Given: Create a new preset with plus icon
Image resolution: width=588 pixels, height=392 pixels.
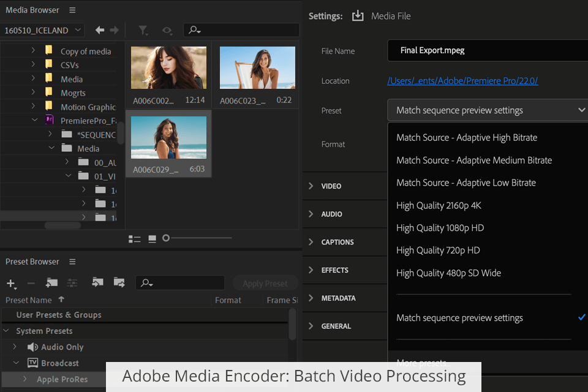Looking at the screenshot, I should (11, 284).
